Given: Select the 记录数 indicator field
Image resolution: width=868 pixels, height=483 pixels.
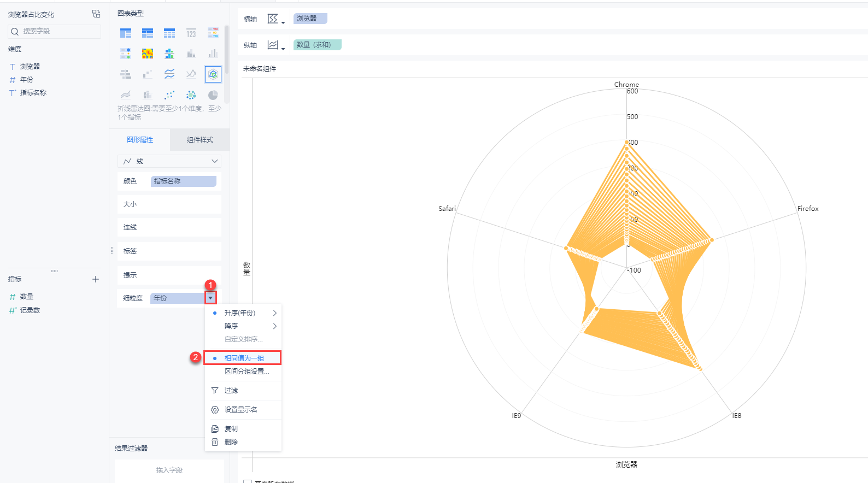Looking at the screenshot, I should click(x=30, y=310).
